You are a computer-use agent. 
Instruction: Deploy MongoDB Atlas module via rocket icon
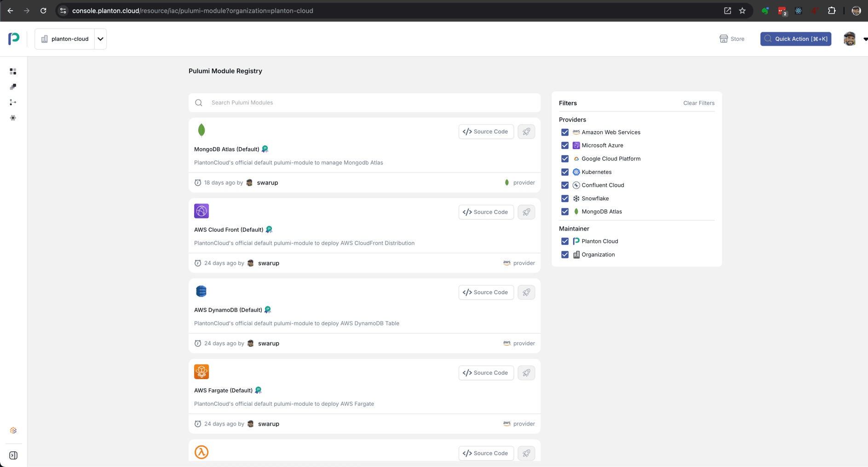526,132
